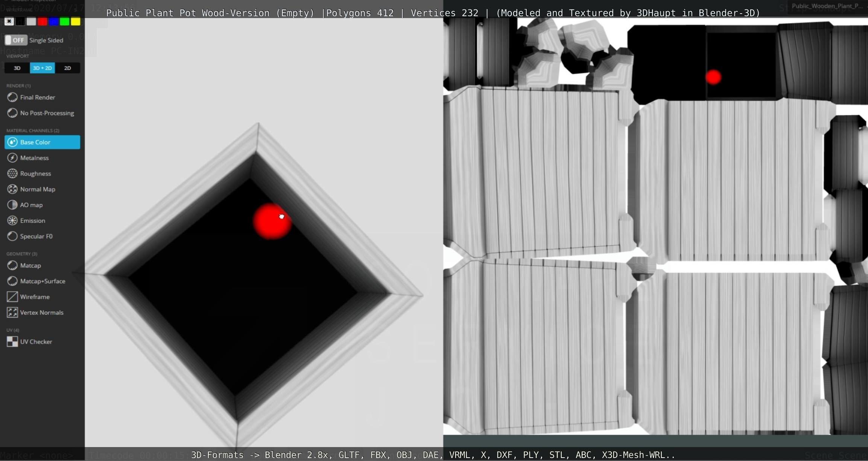Turn on the UV Checker

[36, 342]
